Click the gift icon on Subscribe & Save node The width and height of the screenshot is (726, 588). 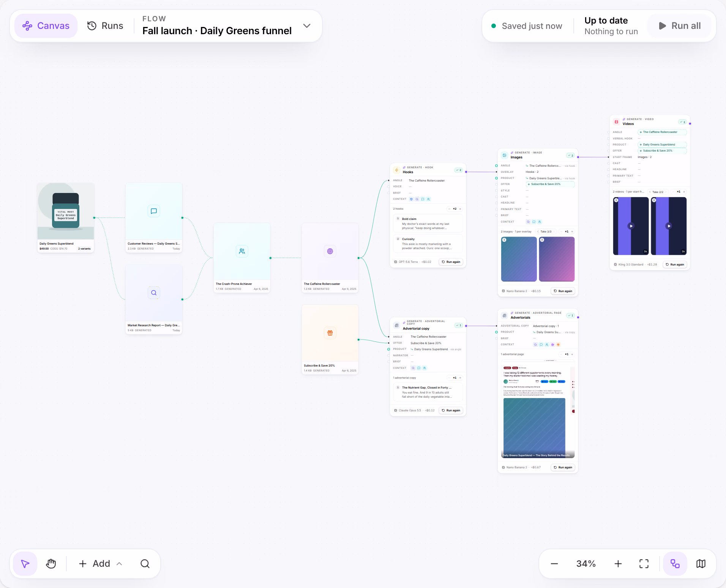coord(330,333)
